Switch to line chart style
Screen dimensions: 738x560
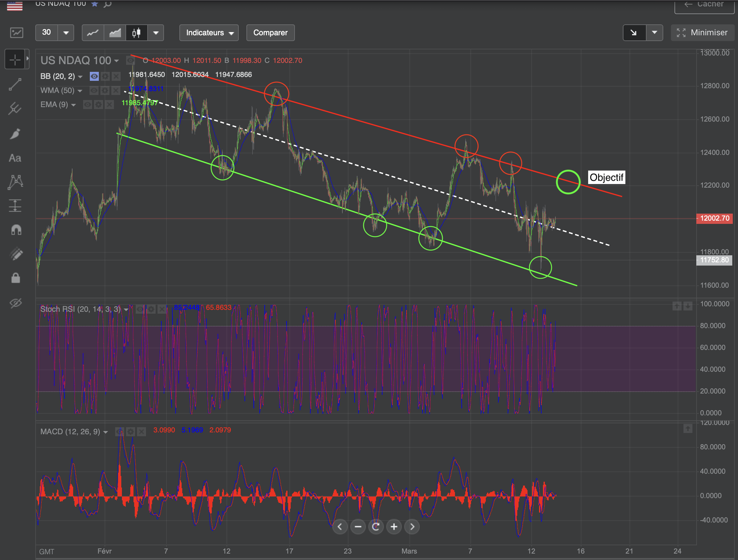click(x=93, y=33)
